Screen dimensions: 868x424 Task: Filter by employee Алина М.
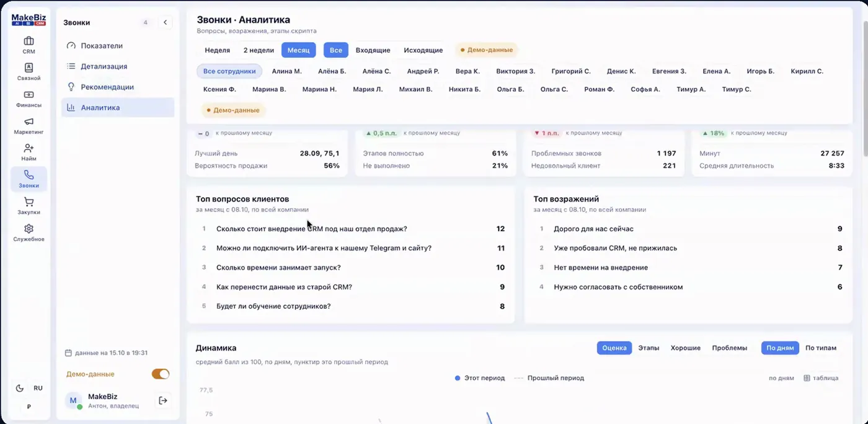point(286,71)
